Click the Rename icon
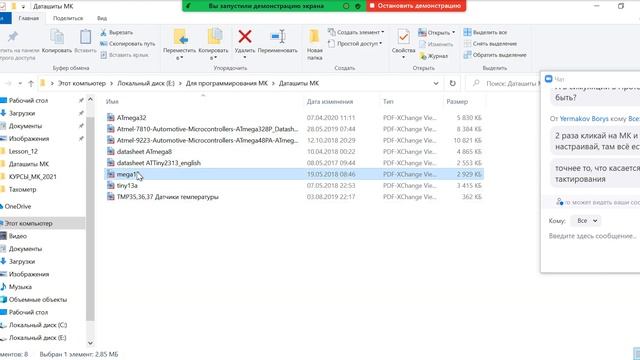 click(x=278, y=36)
